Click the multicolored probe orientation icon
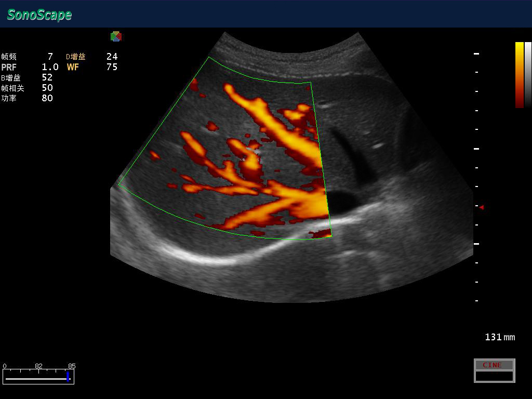The width and height of the screenshot is (532, 399). [x=116, y=36]
